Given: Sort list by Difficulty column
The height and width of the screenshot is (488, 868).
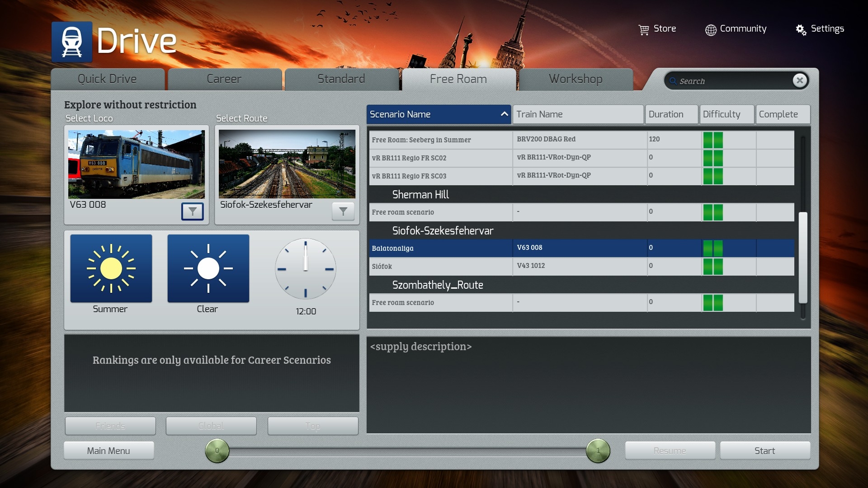Looking at the screenshot, I should click(726, 114).
